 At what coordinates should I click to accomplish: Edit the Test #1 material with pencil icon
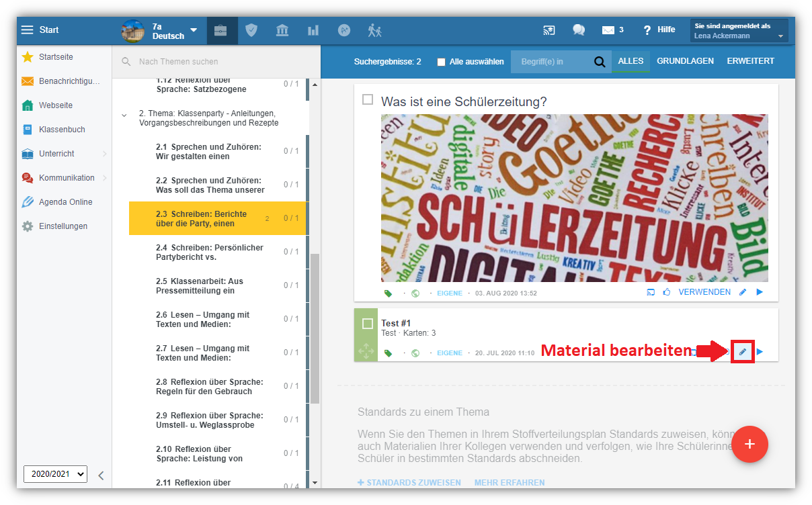pyautogui.click(x=743, y=352)
